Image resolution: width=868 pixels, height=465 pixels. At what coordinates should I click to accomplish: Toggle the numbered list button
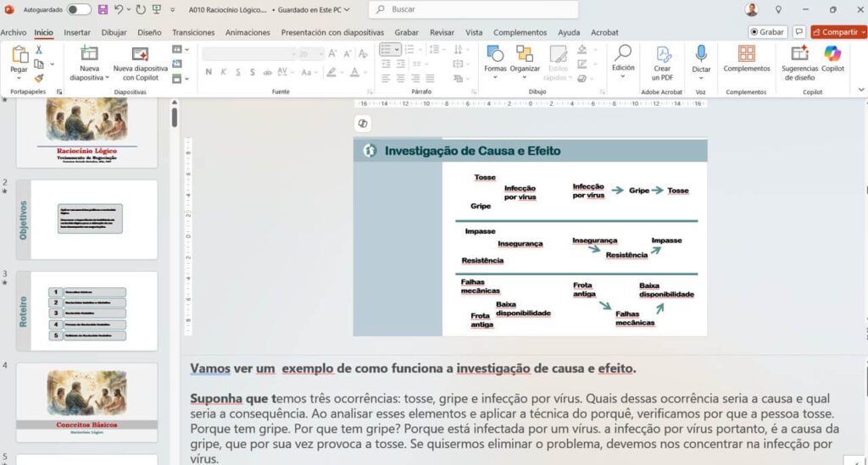tap(409, 50)
